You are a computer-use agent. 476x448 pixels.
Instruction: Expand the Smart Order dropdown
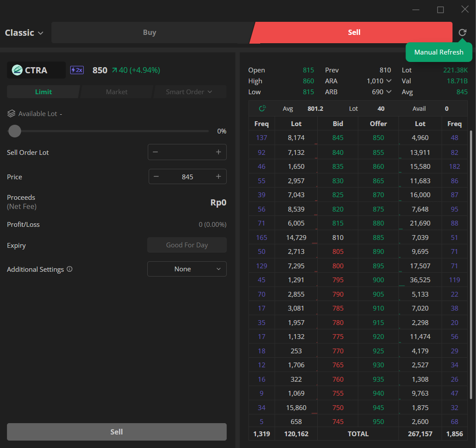tap(189, 92)
